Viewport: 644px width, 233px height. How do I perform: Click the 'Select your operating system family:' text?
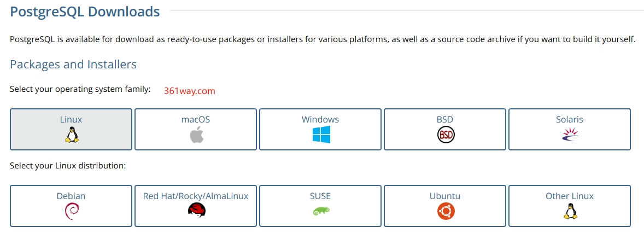pyautogui.click(x=80, y=89)
